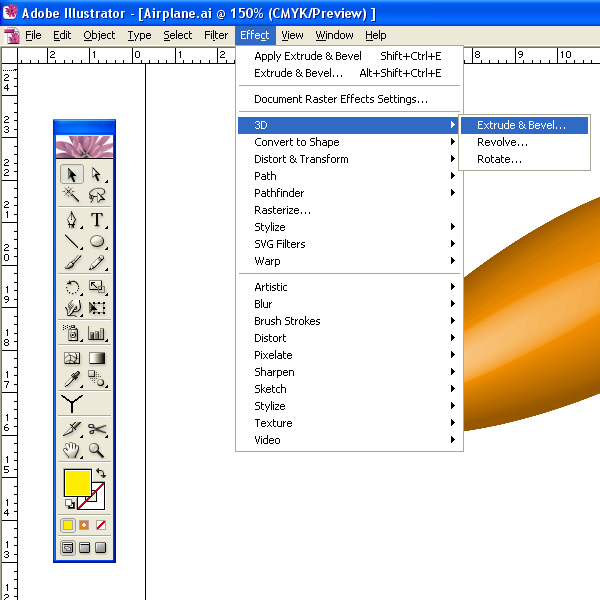
Task: Expand the SVG Filters submenu
Action: point(349,244)
